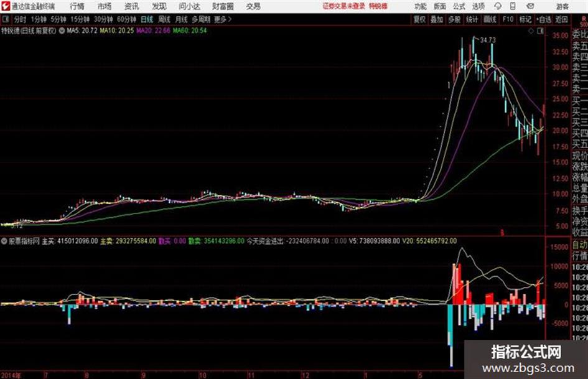
Task: Click the headset customer service icon
Action: click(498, 6)
